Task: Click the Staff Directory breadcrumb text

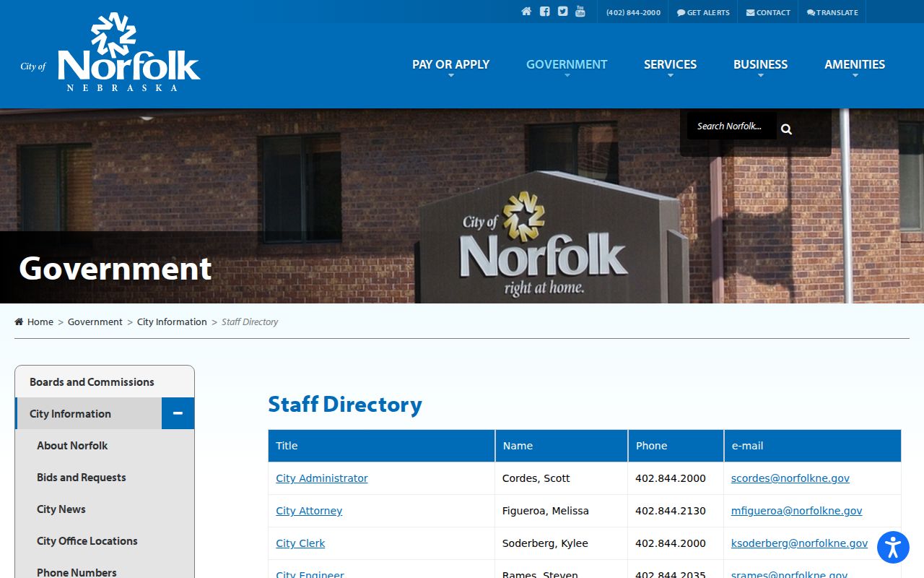Action: click(250, 322)
